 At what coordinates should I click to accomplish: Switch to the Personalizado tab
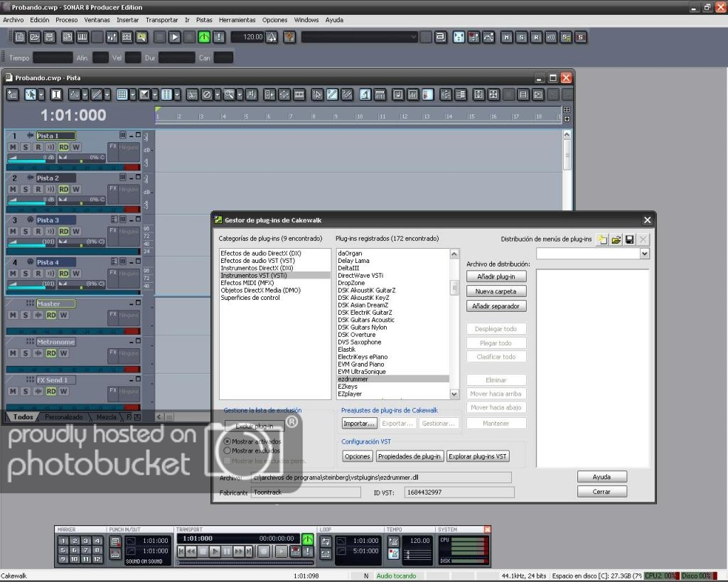pyautogui.click(x=64, y=417)
